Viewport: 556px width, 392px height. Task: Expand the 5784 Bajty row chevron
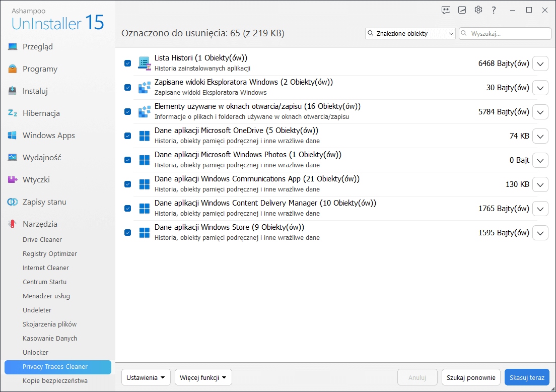click(540, 112)
